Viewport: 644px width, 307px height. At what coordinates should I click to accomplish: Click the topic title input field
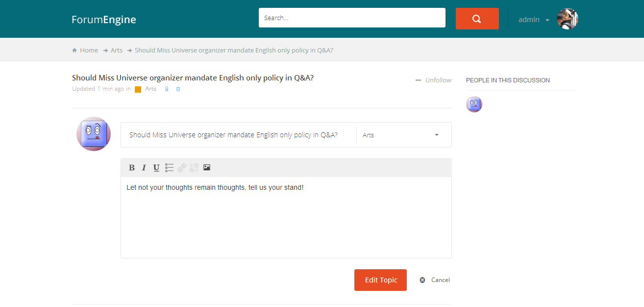pos(239,135)
